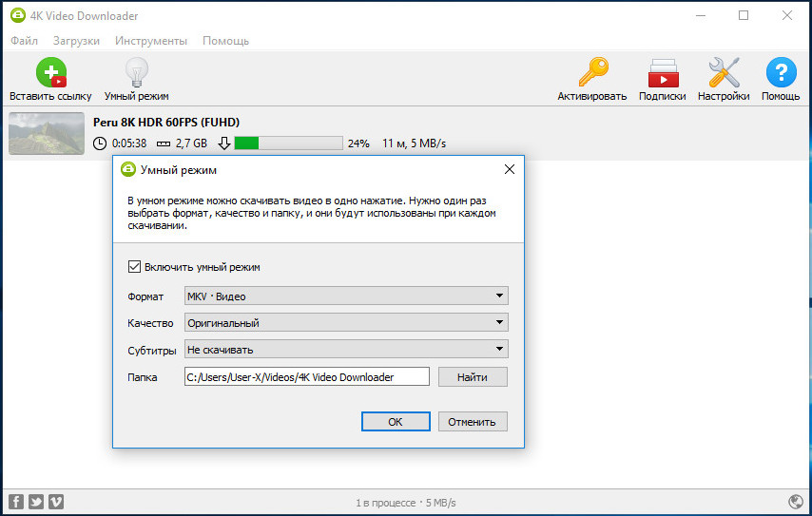The image size is (812, 516).
Task: Open the Инструменты menu
Action: (x=150, y=40)
